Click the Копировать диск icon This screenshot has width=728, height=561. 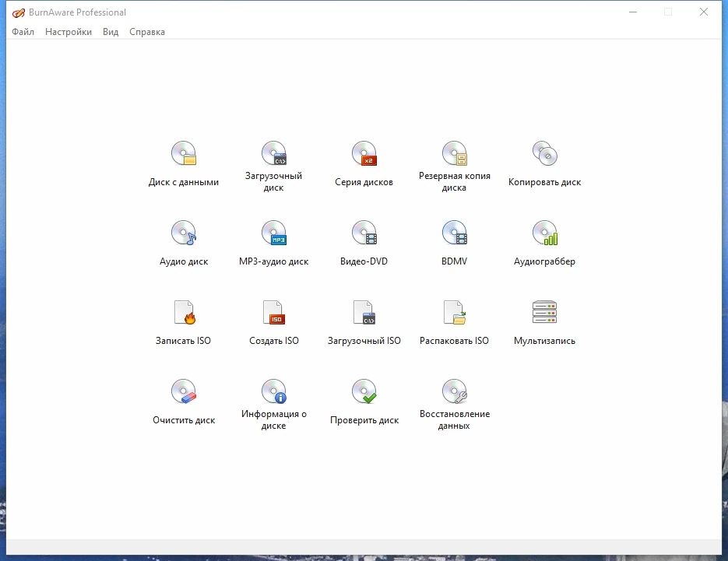(x=544, y=153)
